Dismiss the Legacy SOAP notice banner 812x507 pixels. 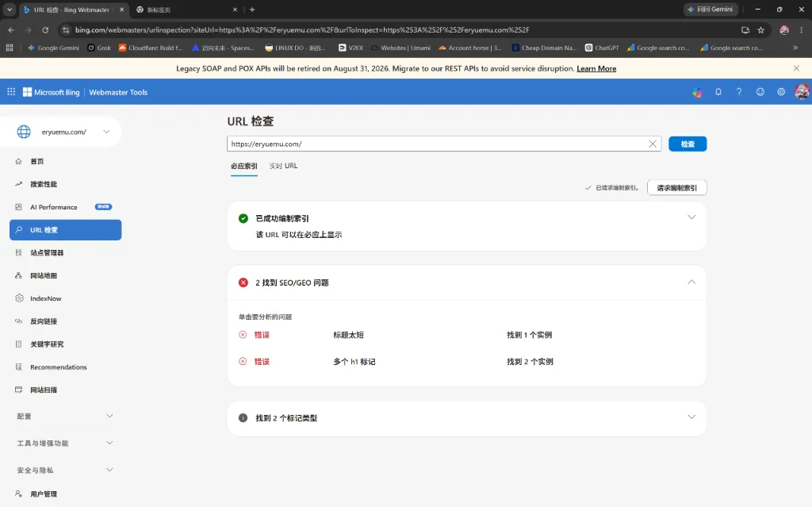pos(796,68)
